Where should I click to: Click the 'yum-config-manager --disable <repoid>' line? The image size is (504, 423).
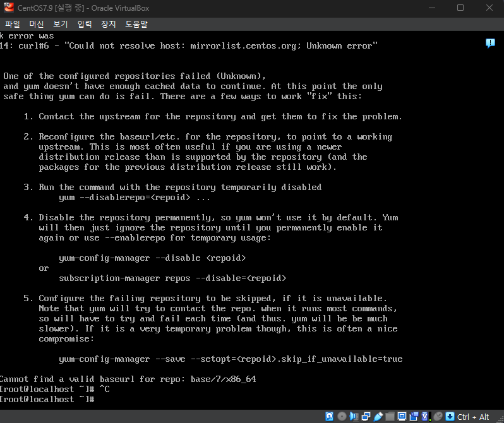click(x=152, y=258)
